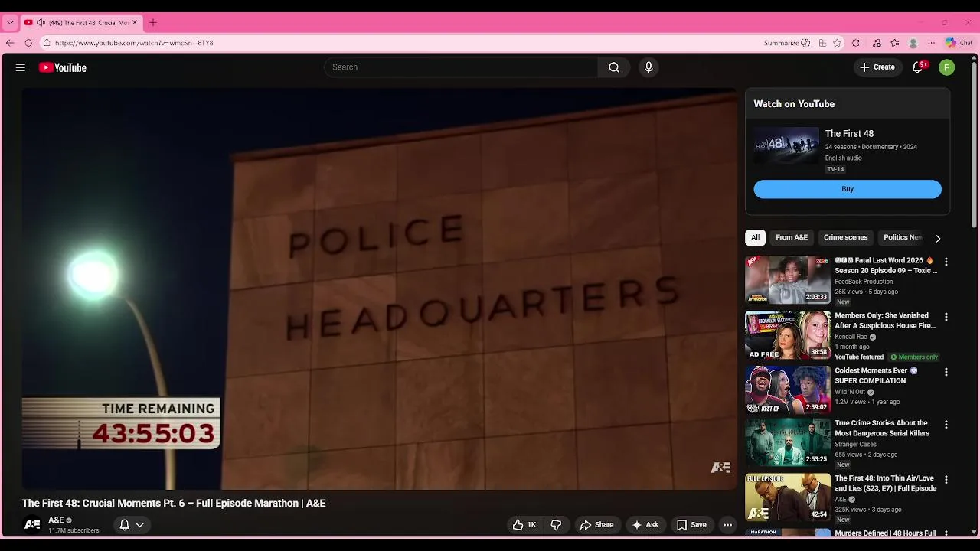This screenshot has height=551, width=980.
Task: Like the video with thumbs up
Action: coord(524,525)
